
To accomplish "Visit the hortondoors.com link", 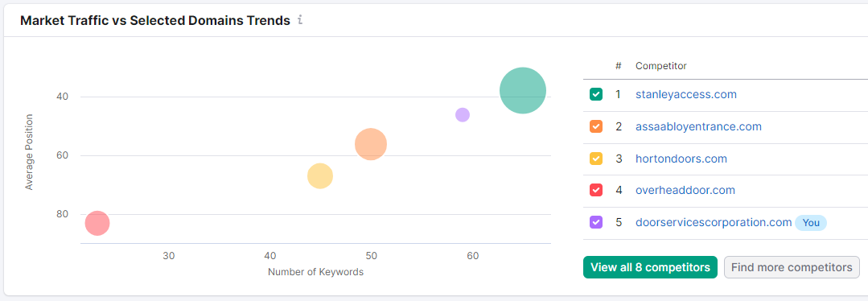I will [681, 159].
